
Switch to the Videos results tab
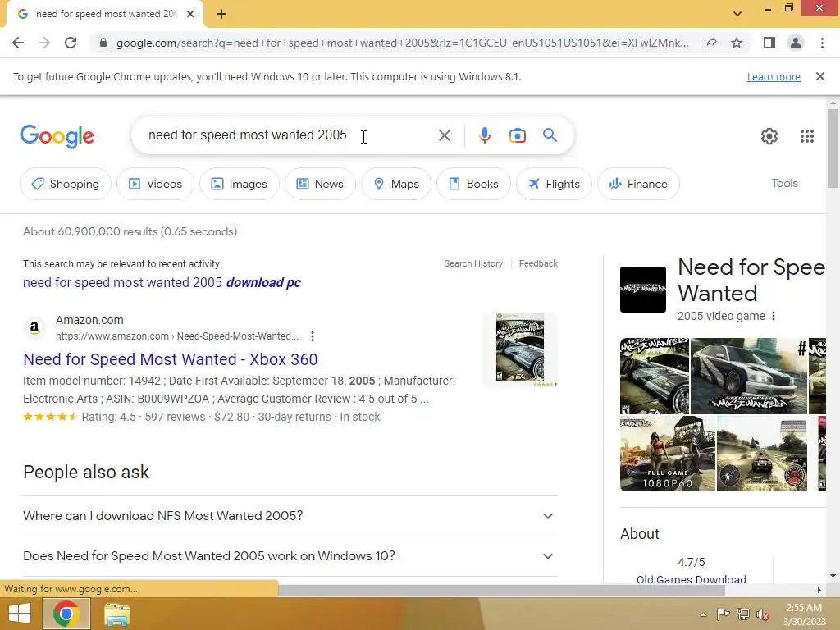pyautogui.click(x=155, y=184)
